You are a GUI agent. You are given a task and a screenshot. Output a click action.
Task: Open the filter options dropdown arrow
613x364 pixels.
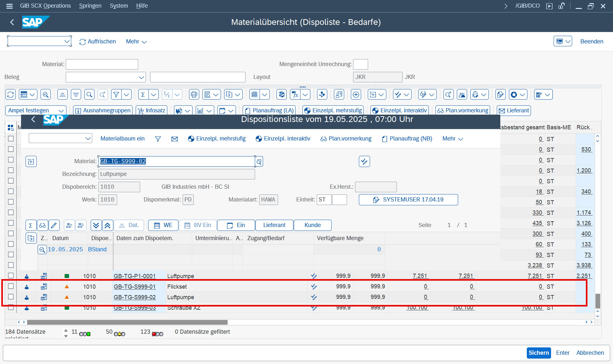127,95
